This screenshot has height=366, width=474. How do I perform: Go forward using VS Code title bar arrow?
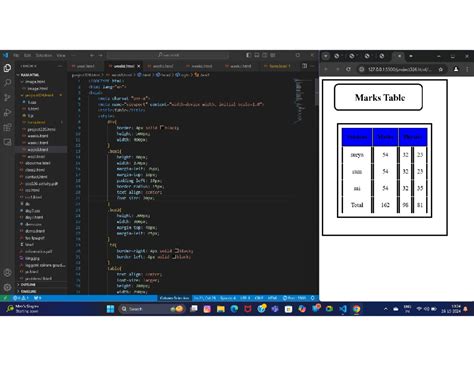(100, 55)
